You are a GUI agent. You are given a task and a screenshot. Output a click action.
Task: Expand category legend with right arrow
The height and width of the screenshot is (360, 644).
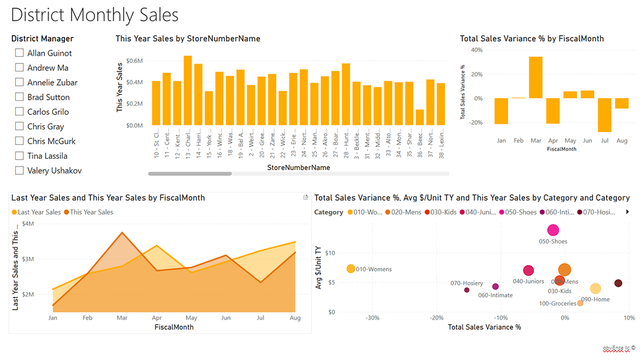click(628, 212)
